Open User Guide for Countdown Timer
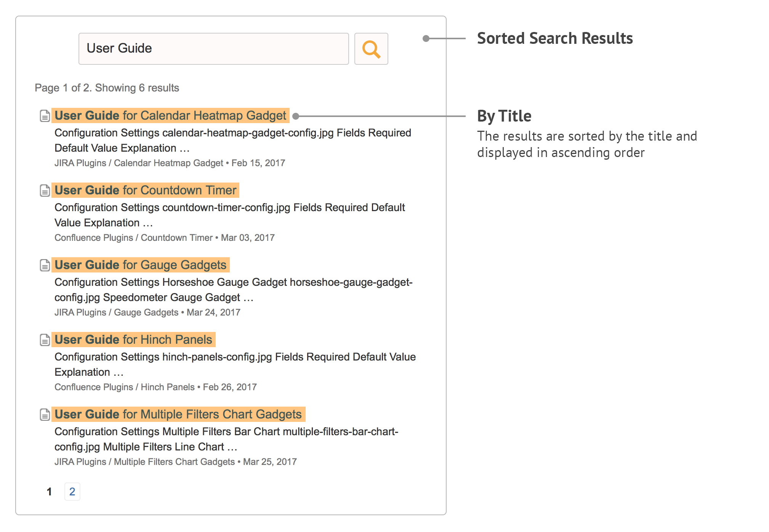The height and width of the screenshot is (532, 769). (x=145, y=190)
